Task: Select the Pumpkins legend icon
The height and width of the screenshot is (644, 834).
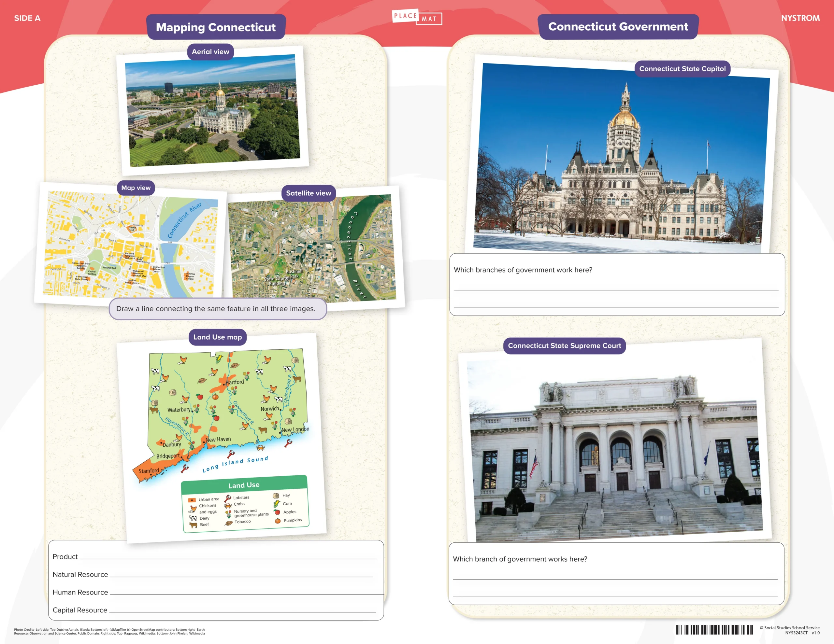Action: tap(278, 520)
